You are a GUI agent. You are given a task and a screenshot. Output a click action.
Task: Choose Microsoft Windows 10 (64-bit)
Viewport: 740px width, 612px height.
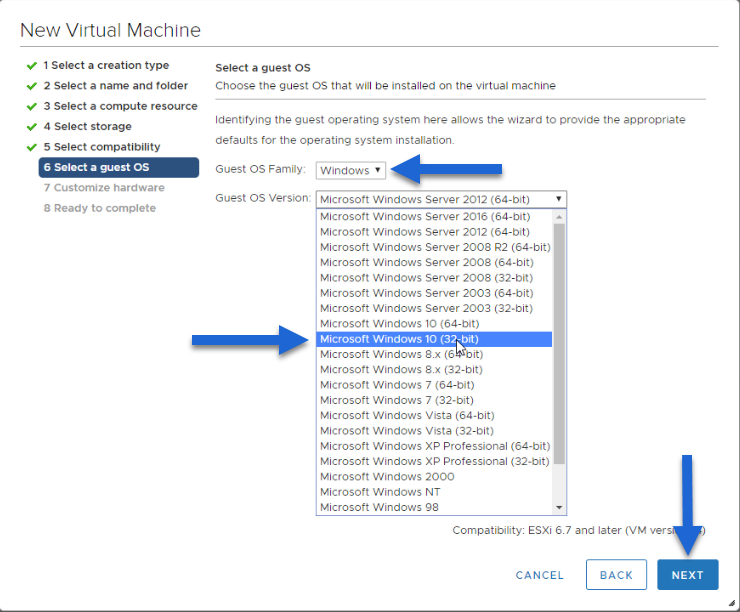pyautogui.click(x=434, y=324)
